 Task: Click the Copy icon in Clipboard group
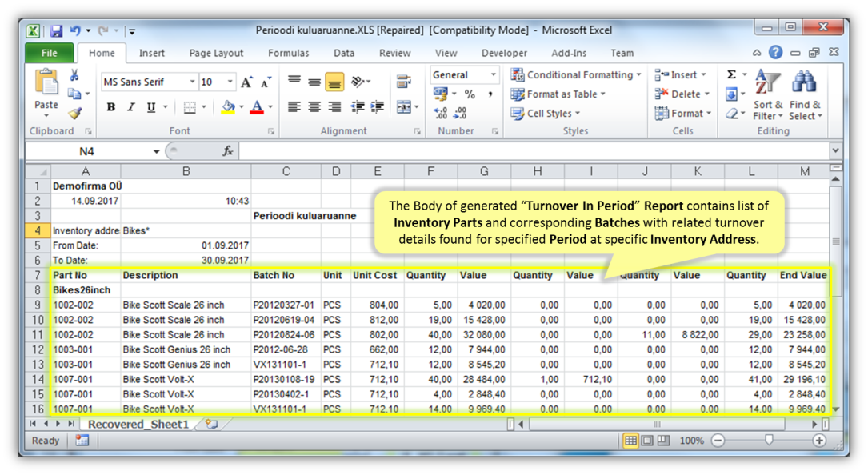[74, 94]
